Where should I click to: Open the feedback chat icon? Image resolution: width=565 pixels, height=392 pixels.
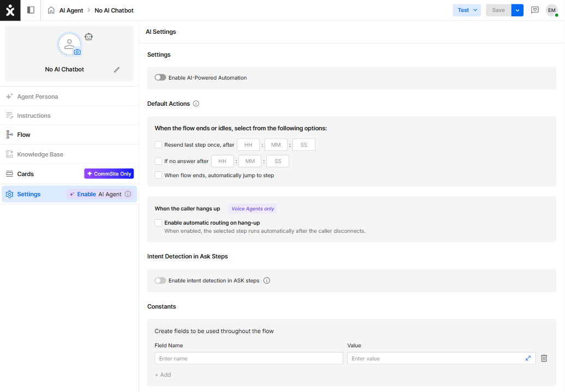pyautogui.click(x=534, y=10)
